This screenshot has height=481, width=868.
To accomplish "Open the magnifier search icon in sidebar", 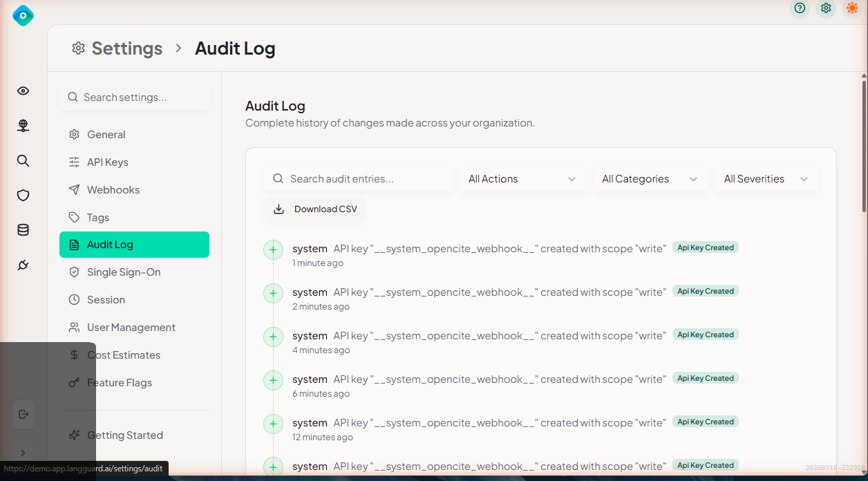I will [x=23, y=161].
